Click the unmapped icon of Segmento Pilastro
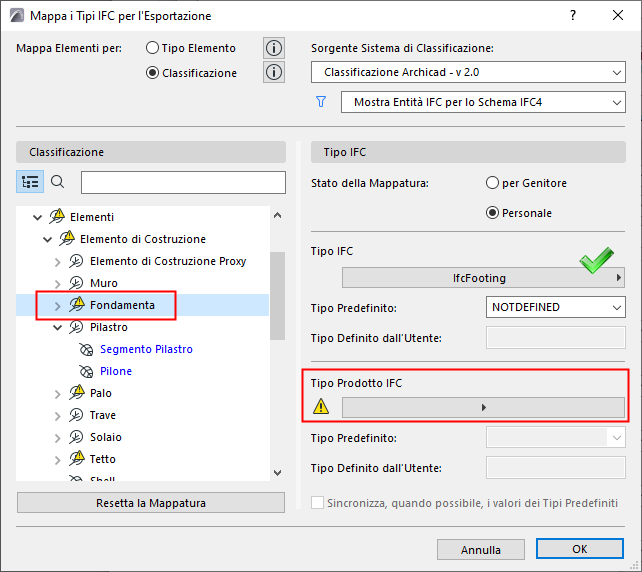Viewport: 642px width, 572px height. (x=86, y=349)
